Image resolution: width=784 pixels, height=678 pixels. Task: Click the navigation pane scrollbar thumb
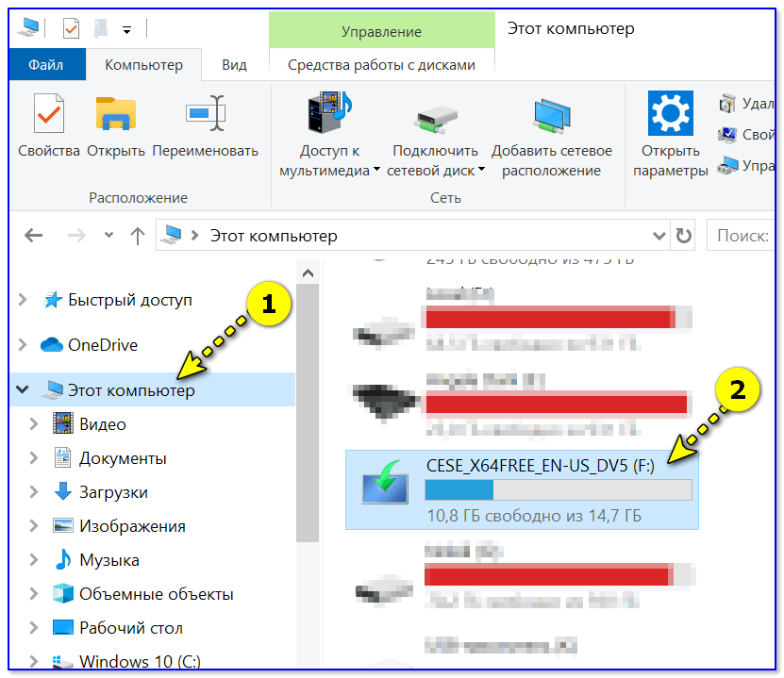click(308, 413)
